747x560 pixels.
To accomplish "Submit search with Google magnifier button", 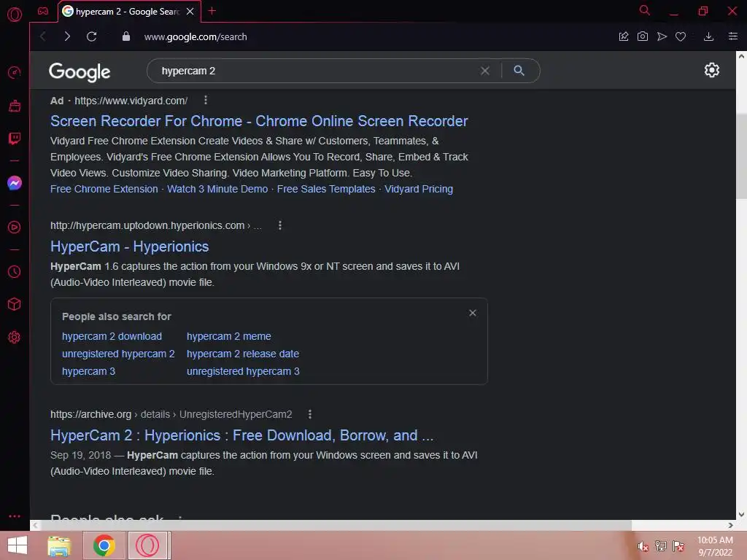I will (519, 71).
